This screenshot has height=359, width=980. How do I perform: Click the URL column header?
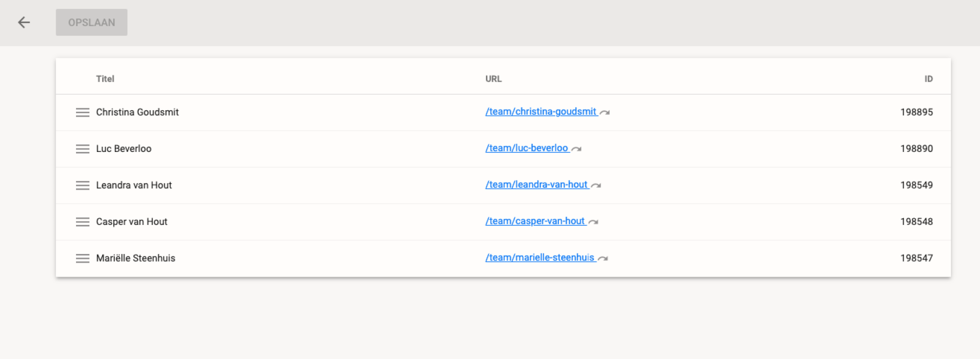pos(494,79)
